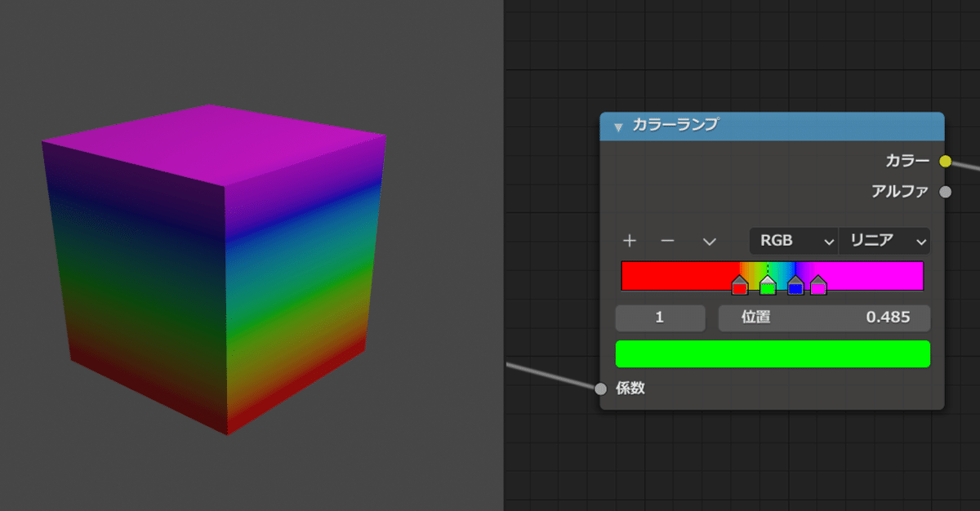Click the カラー output socket
Image resolution: width=980 pixels, height=511 pixels.
point(946,162)
